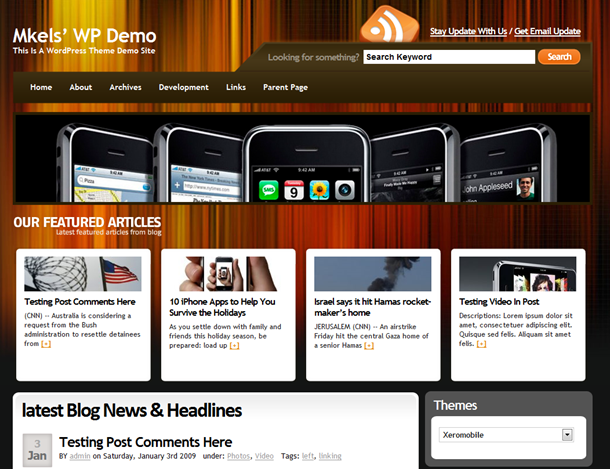Select the Development menu item

pos(184,88)
